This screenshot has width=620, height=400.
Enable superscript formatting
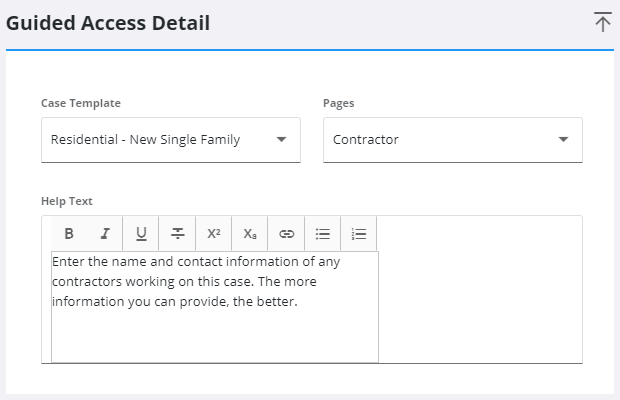coord(213,233)
